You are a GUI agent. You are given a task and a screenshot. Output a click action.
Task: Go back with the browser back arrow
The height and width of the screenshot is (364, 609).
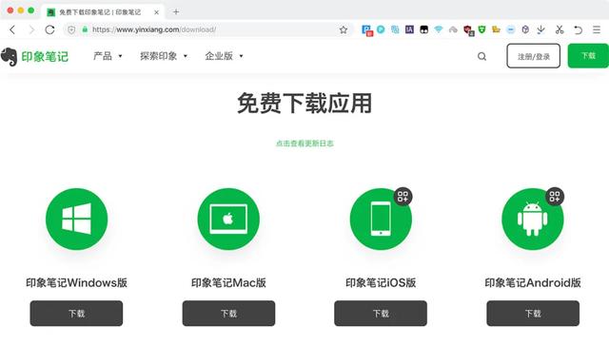pos(12,29)
